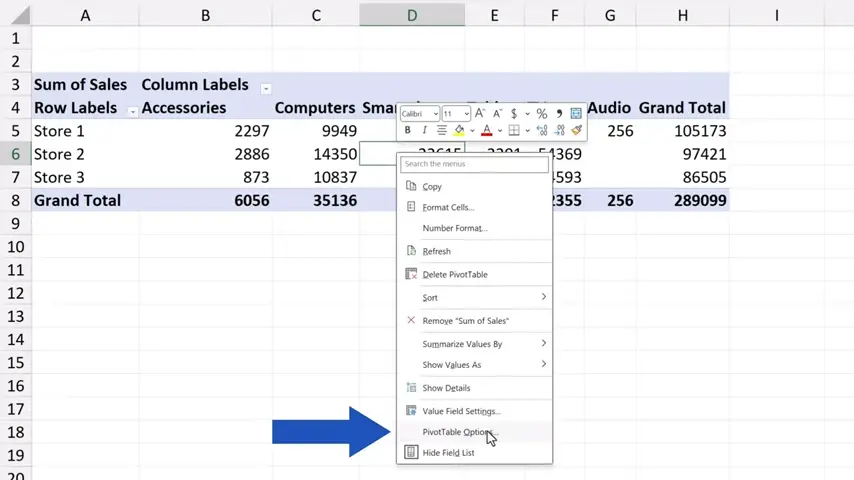Expand the Sort submenu
This screenshot has width=854, height=480.
pos(543,297)
